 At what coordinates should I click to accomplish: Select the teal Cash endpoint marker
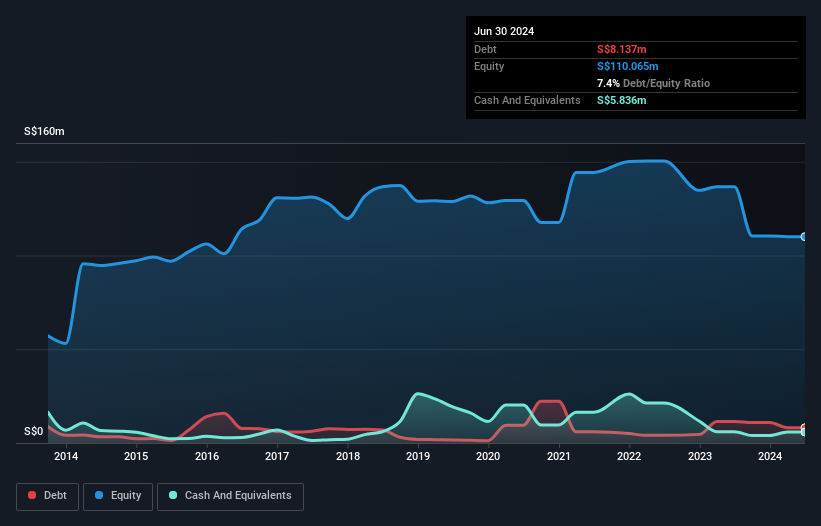click(804, 432)
